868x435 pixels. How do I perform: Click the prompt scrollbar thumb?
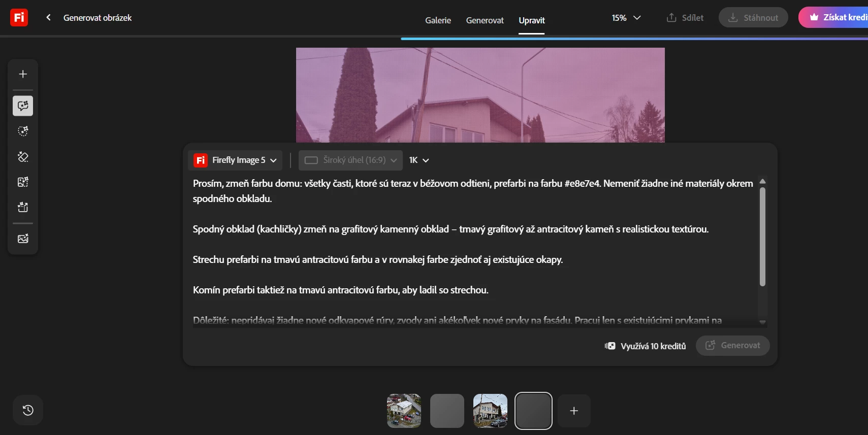click(762, 237)
